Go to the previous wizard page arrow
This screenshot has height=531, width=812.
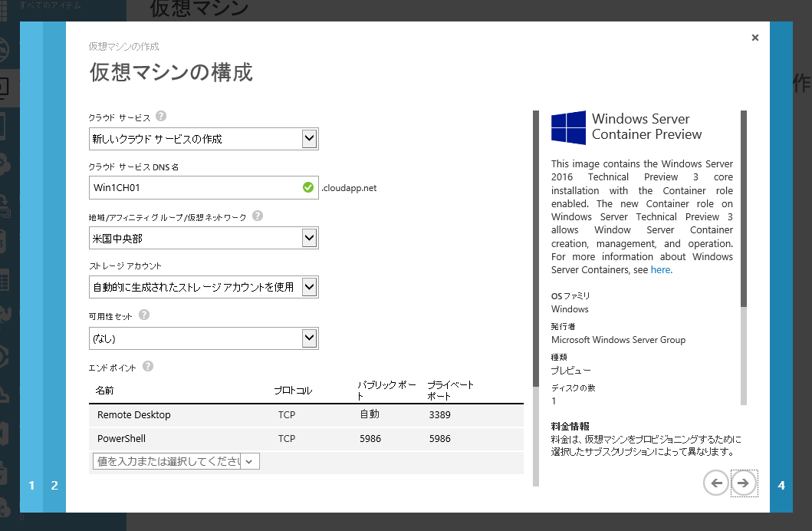(716, 483)
